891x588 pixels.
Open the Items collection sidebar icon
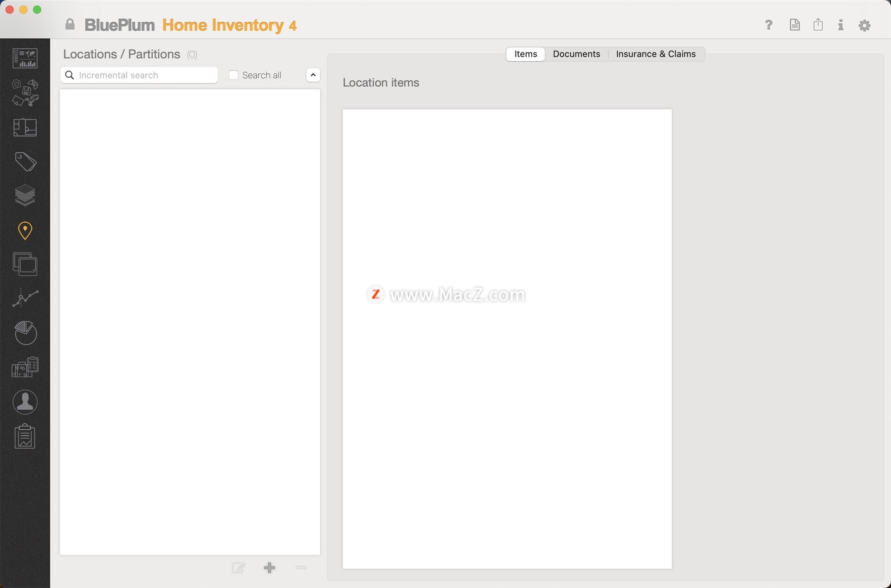pyautogui.click(x=25, y=93)
